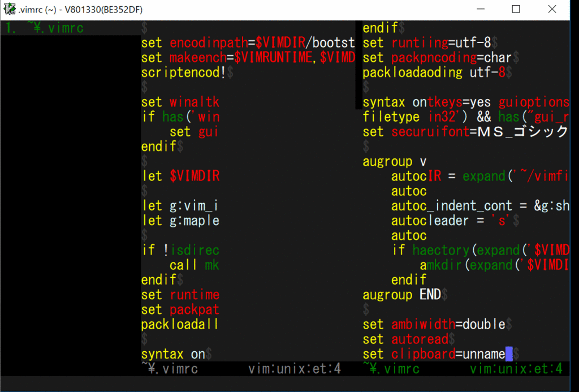579x392 pixels.
Task: Click the right pane green status line '~¥.vimrc'
Action: (x=391, y=368)
